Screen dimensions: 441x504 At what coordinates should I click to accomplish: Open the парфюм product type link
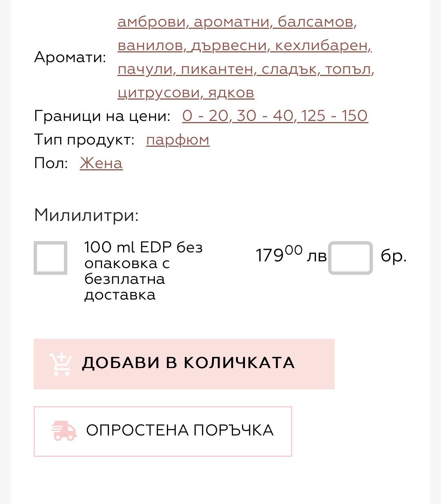(178, 140)
